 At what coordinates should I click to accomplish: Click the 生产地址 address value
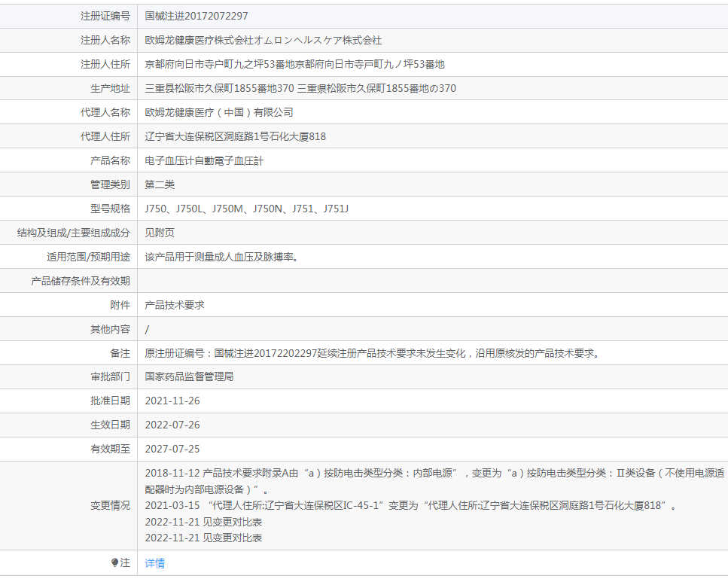[300, 88]
